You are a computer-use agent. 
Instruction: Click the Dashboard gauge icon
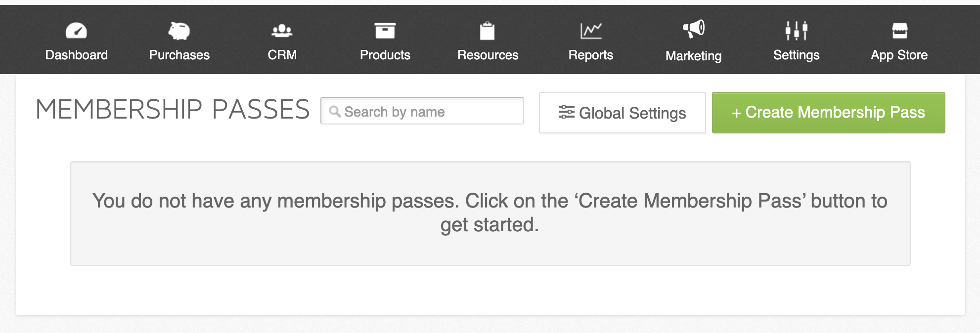pos(76,31)
